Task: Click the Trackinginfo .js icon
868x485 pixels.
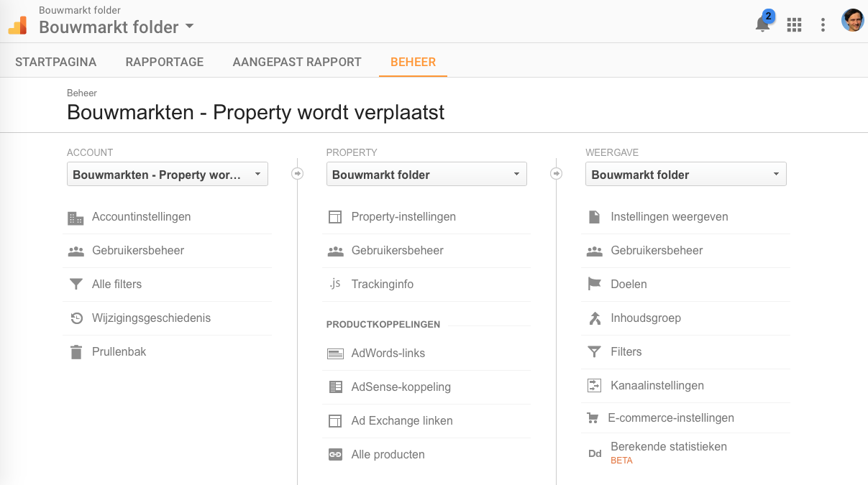Action: [335, 284]
